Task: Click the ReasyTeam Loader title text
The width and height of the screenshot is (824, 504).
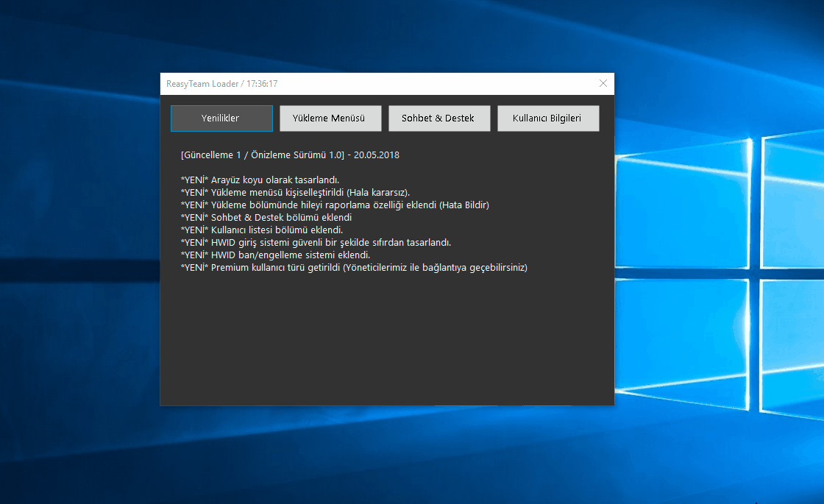Action: pos(221,84)
